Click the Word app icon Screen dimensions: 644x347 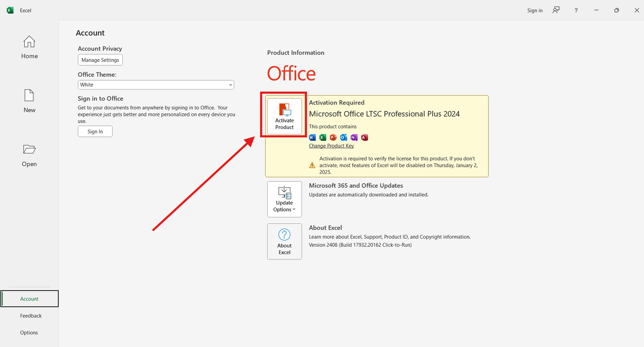(x=312, y=137)
